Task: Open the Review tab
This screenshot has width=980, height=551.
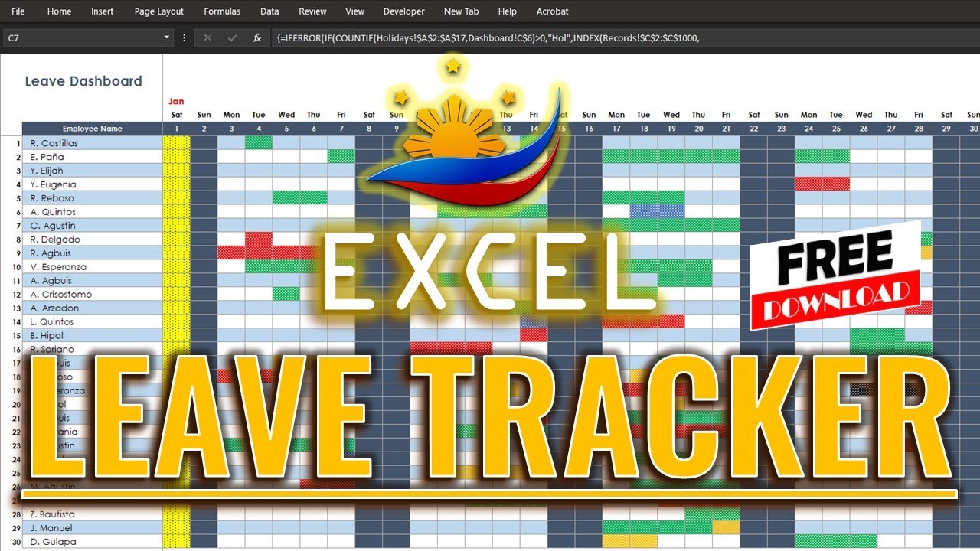Action: [x=312, y=11]
